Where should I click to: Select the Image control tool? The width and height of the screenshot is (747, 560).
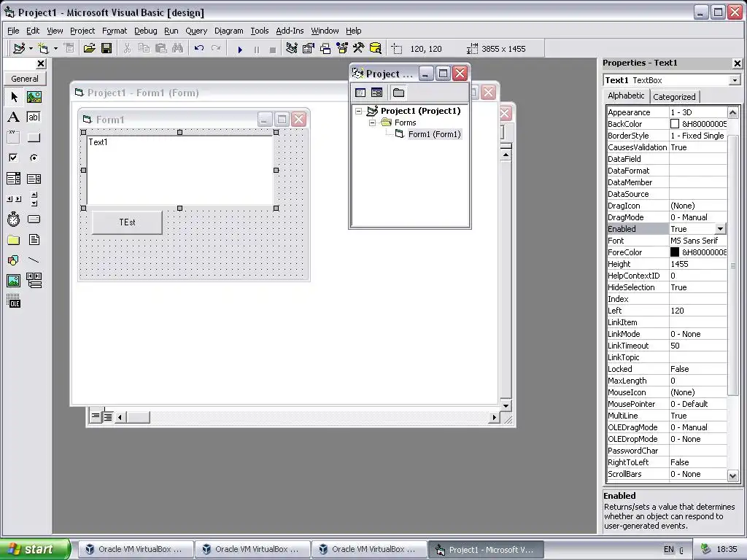(x=14, y=281)
